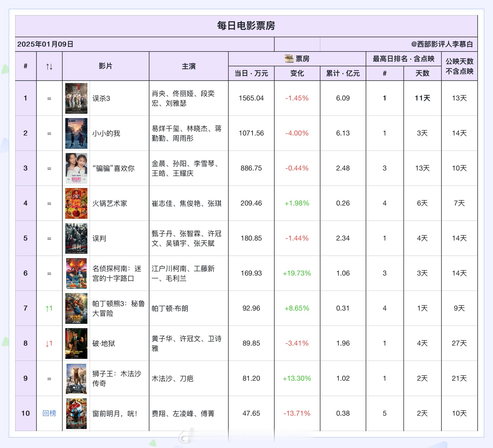
Task: Click the cast cell 崔志佳、焦俊艳、张琪
Action: click(x=187, y=203)
